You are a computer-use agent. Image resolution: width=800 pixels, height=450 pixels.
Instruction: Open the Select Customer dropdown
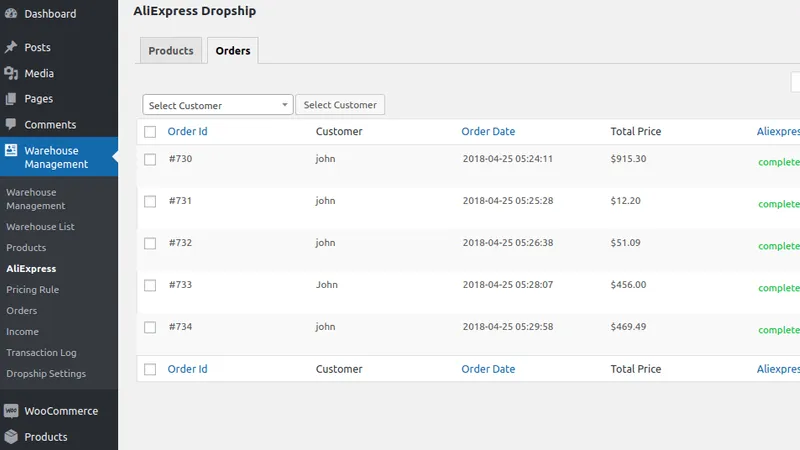218,105
